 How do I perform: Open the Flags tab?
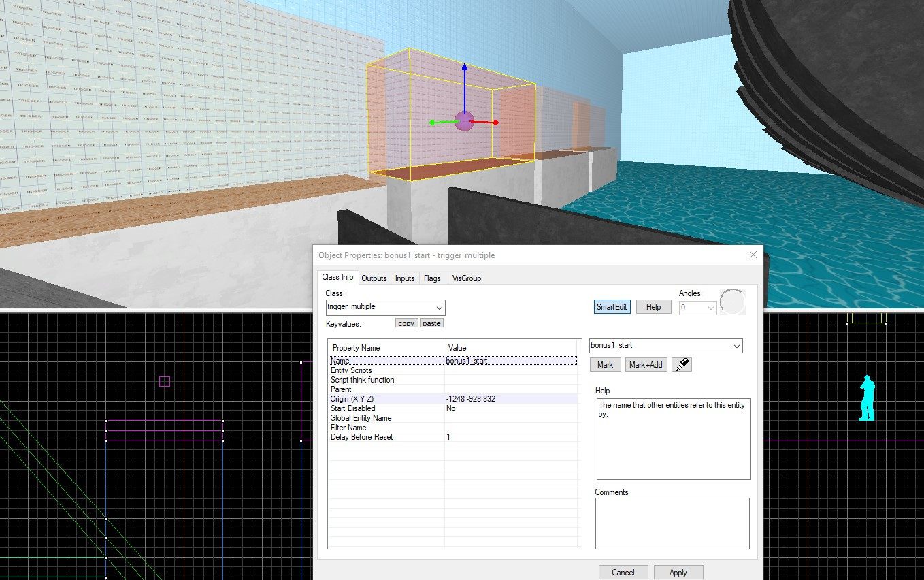pyautogui.click(x=432, y=278)
